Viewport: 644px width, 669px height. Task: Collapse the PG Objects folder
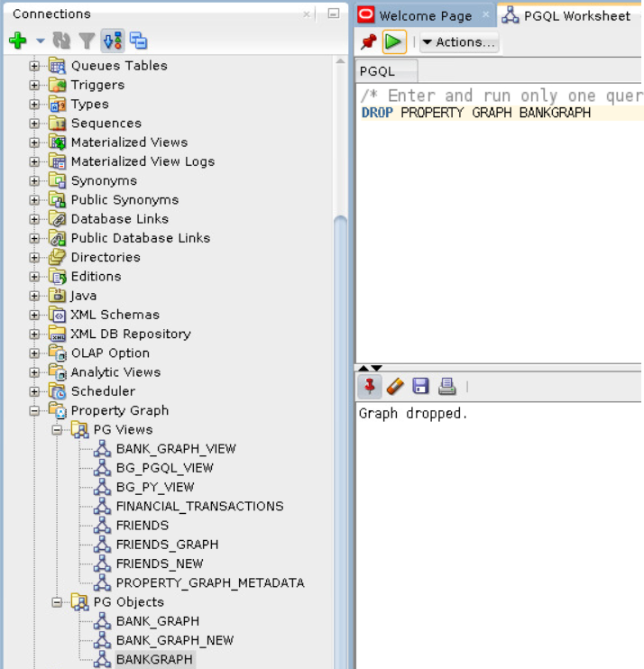pos(57,602)
